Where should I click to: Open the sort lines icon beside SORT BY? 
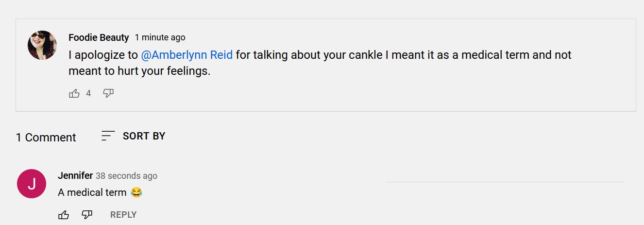pyautogui.click(x=108, y=136)
